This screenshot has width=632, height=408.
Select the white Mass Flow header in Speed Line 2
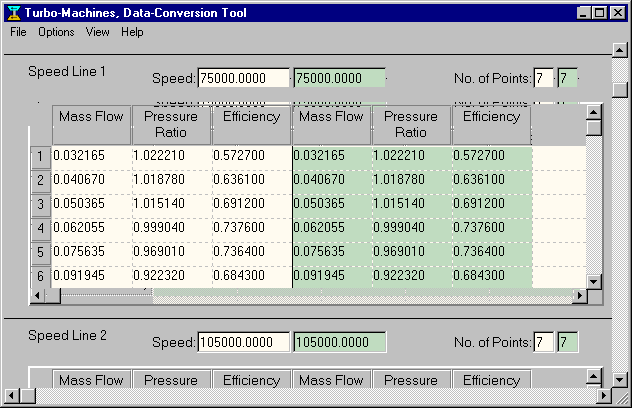91,380
